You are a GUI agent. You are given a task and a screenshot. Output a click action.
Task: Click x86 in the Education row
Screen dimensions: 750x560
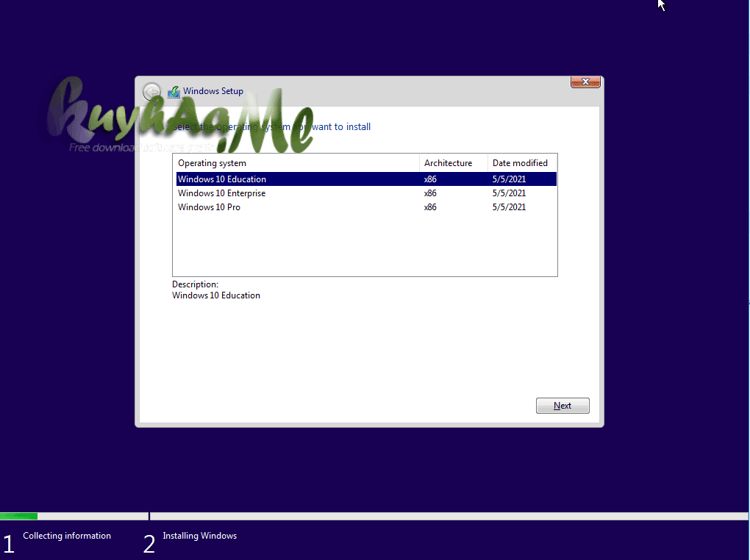pyautogui.click(x=430, y=179)
